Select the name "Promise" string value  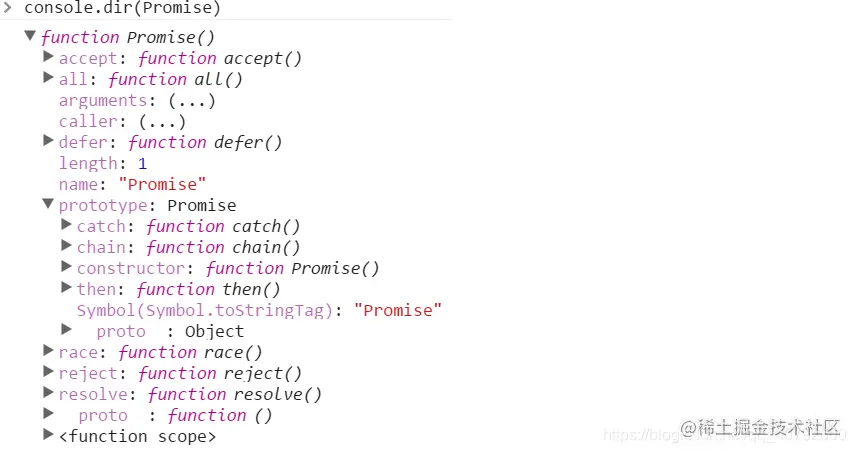click(x=162, y=184)
